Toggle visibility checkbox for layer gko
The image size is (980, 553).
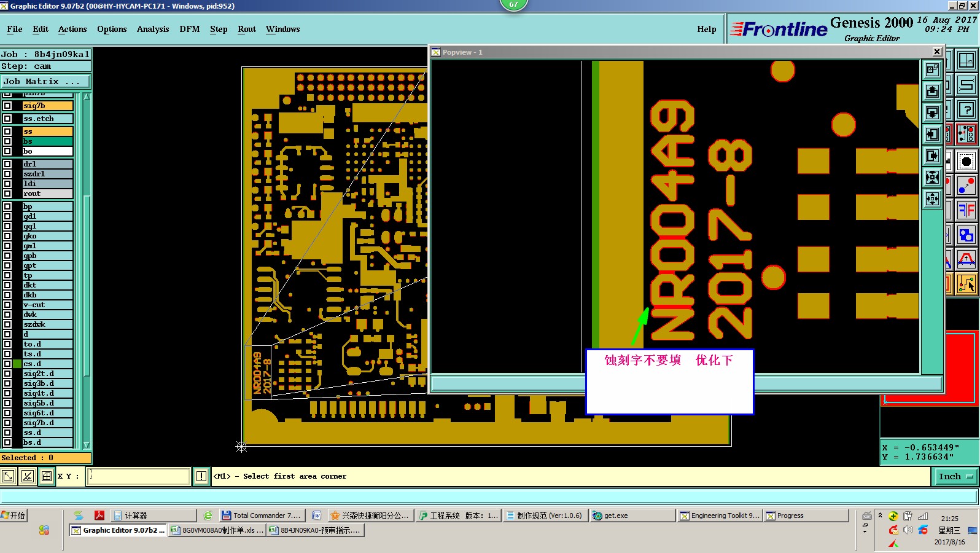[x=7, y=236]
